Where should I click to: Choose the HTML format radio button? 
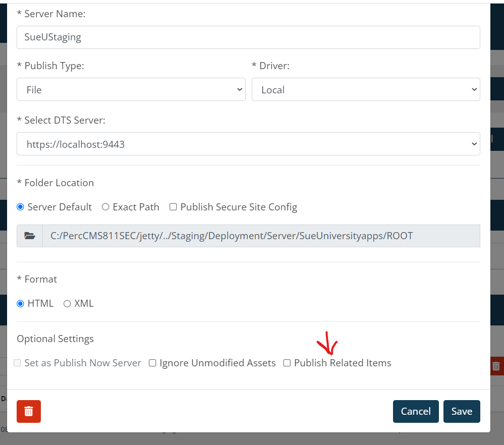(x=20, y=304)
